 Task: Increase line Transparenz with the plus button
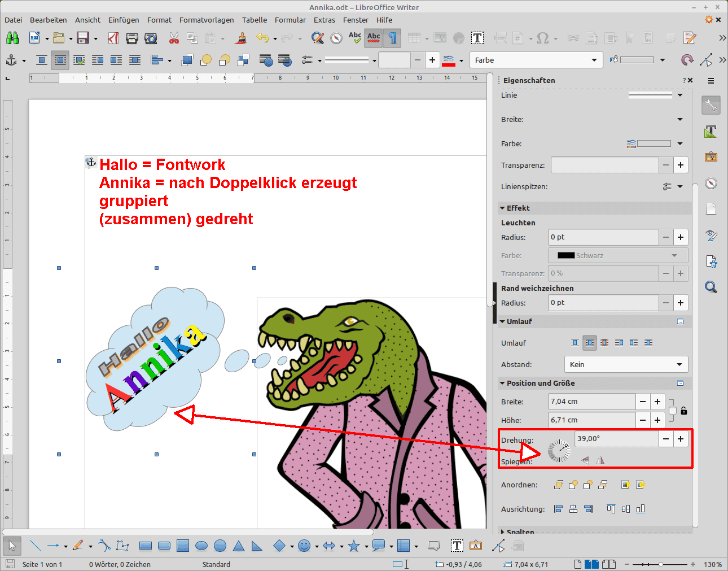point(681,165)
